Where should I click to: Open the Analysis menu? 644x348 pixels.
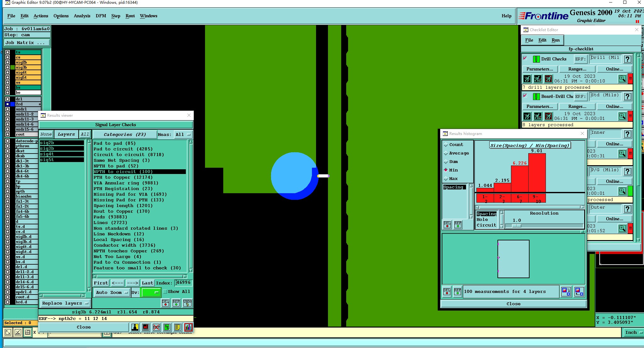point(82,16)
